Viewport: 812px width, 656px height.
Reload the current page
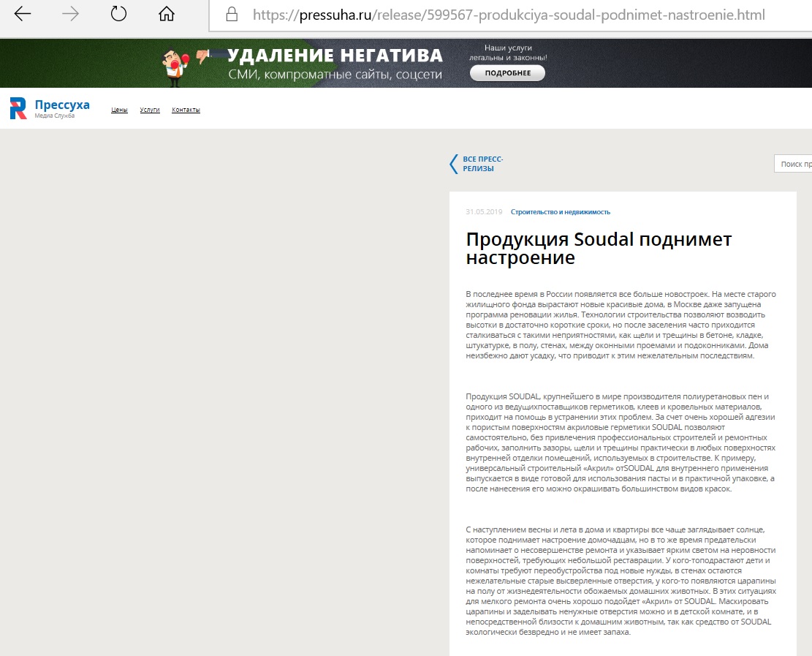[118, 13]
